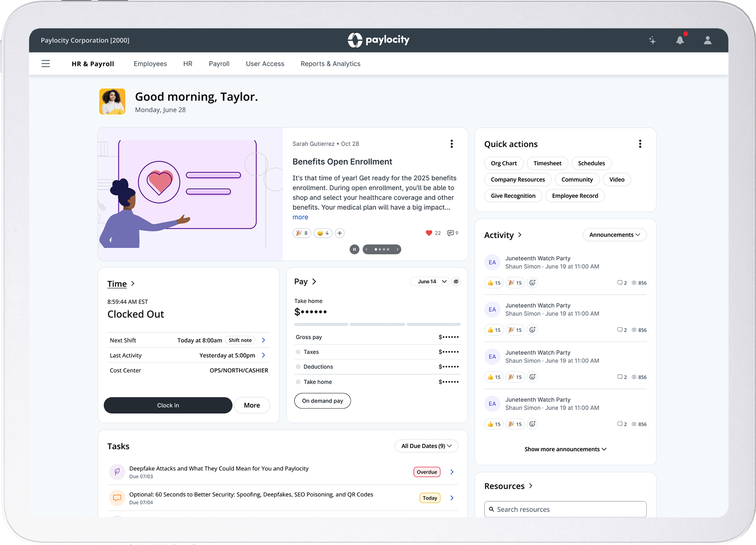Open Org Chart quick action

point(504,163)
